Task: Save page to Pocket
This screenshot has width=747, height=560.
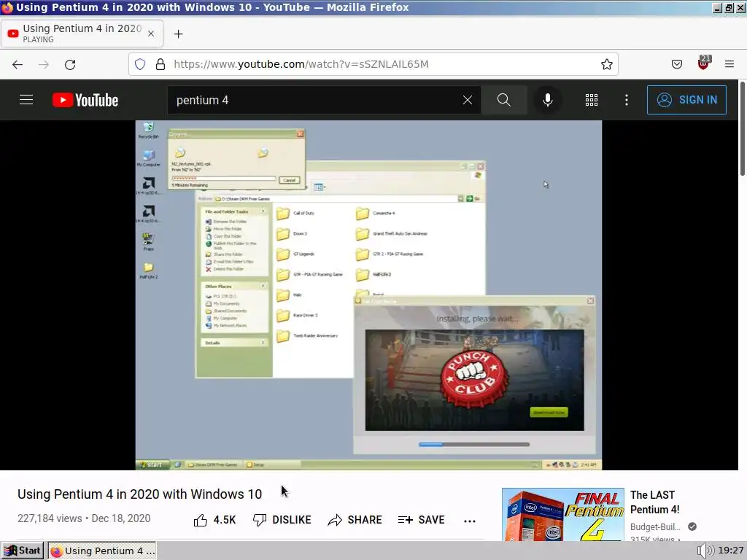Action: point(676,64)
